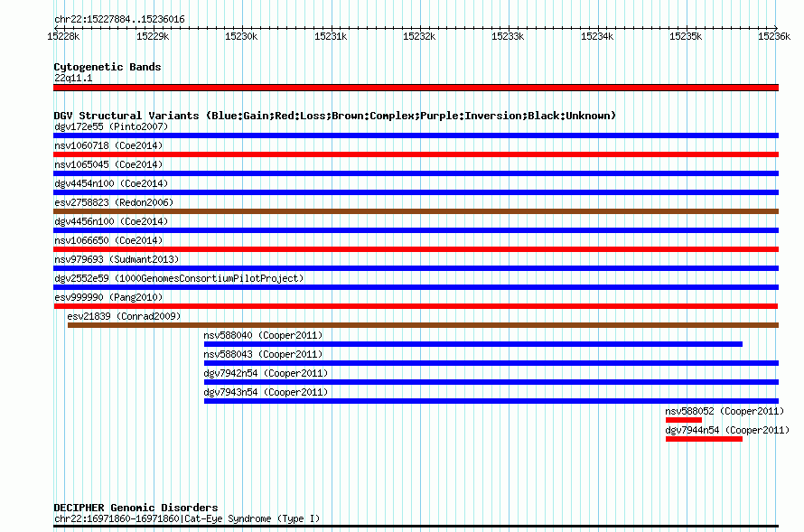Click dgv2552e59 (1000GenomesConsortiumPilotProject) label

tap(179, 278)
